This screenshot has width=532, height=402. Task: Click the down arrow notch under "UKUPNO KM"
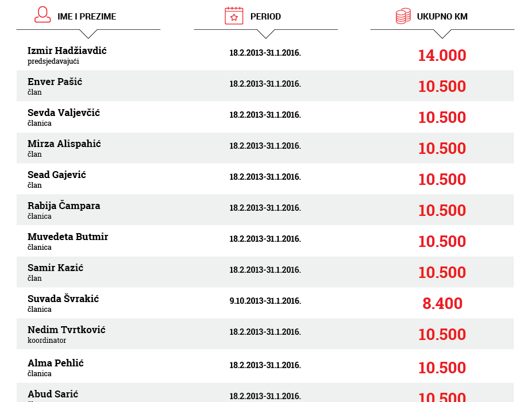(x=442, y=33)
